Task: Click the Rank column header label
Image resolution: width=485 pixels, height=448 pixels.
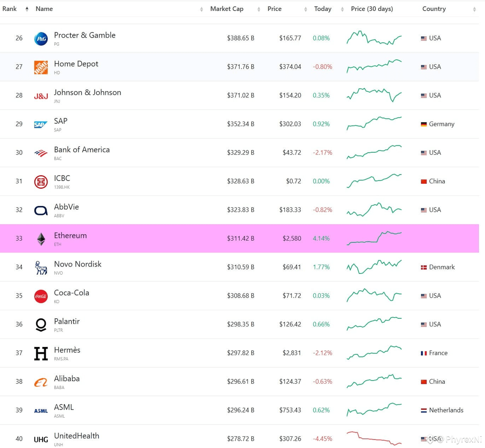Action: pos(9,9)
